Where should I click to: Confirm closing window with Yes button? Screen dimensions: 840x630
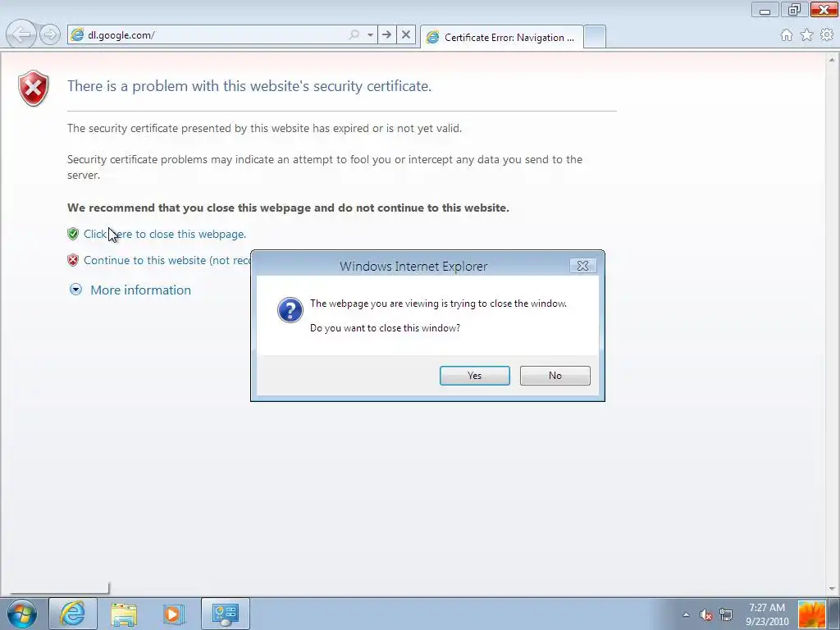click(475, 376)
